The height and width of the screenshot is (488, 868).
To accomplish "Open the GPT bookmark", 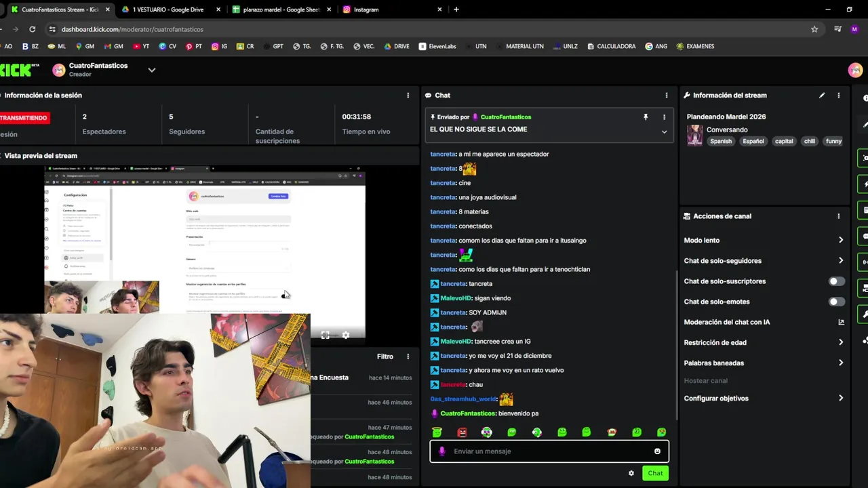I will coord(272,46).
